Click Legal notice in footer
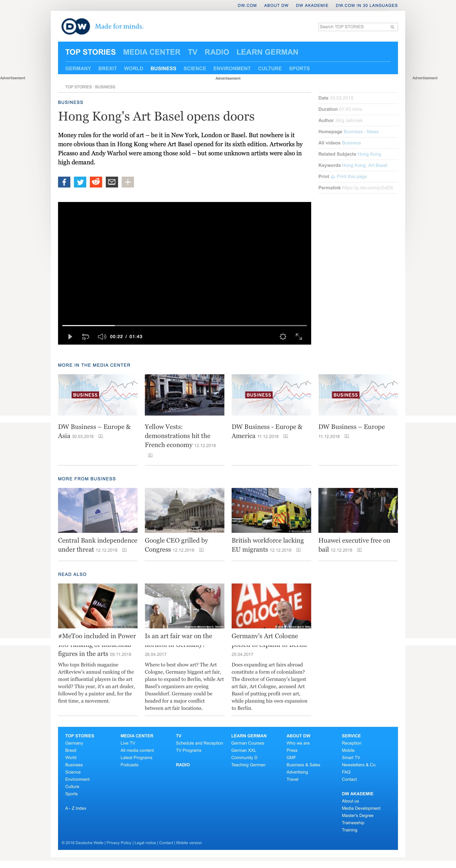This screenshot has width=456, height=868. (x=145, y=843)
